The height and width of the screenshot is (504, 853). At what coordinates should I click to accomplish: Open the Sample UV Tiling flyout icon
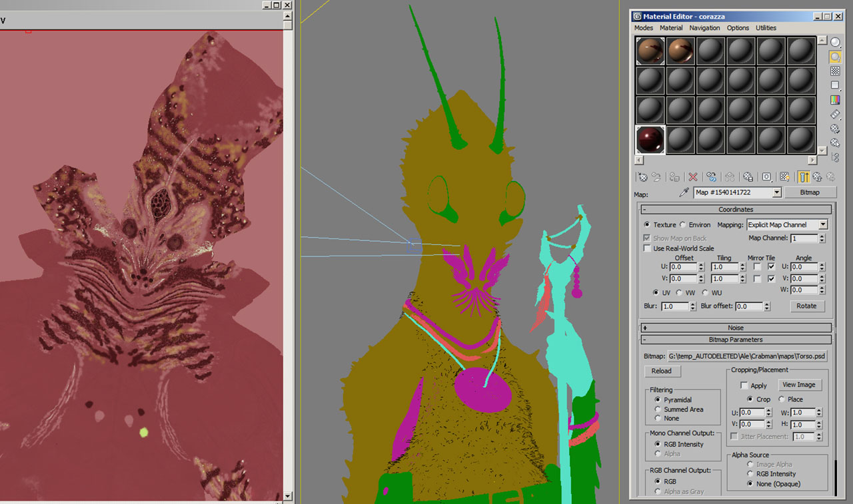pos(835,85)
